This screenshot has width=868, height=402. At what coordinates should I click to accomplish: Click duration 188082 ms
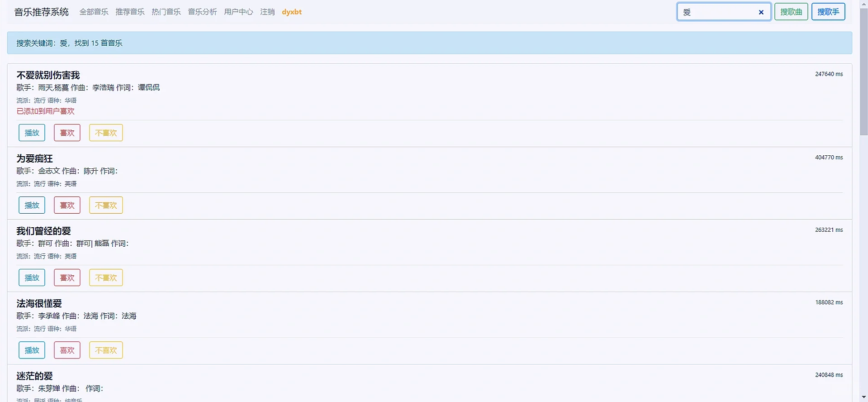click(x=829, y=302)
